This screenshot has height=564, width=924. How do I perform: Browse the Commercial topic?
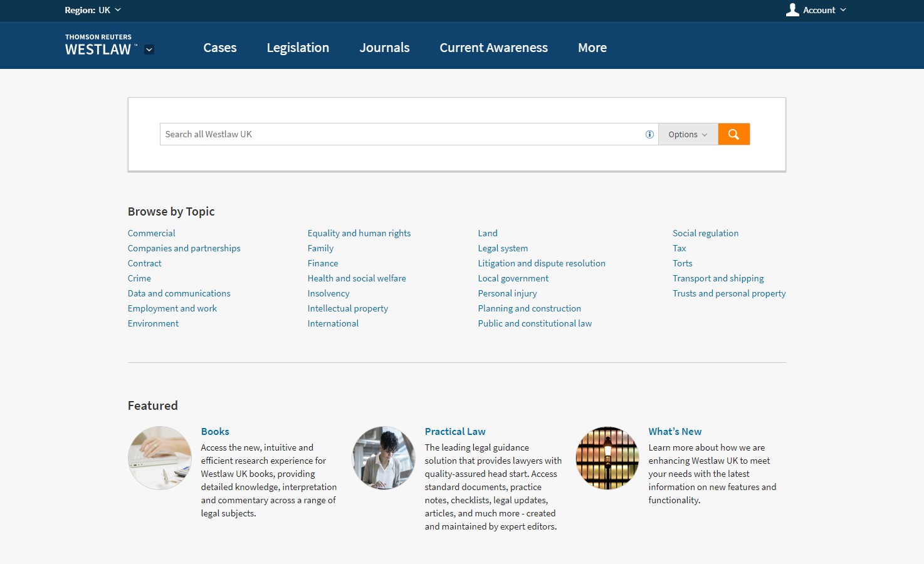click(x=152, y=233)
